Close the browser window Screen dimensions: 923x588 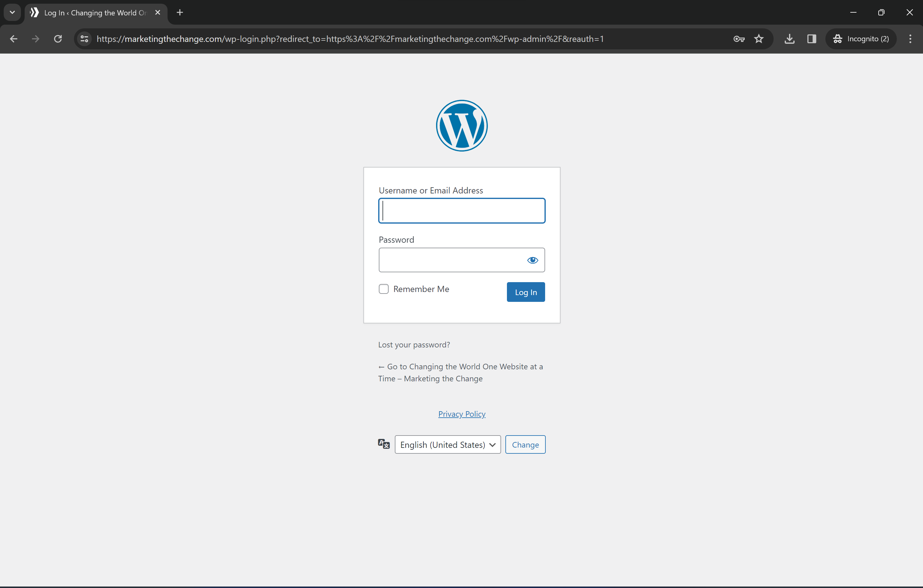point(909,13)
